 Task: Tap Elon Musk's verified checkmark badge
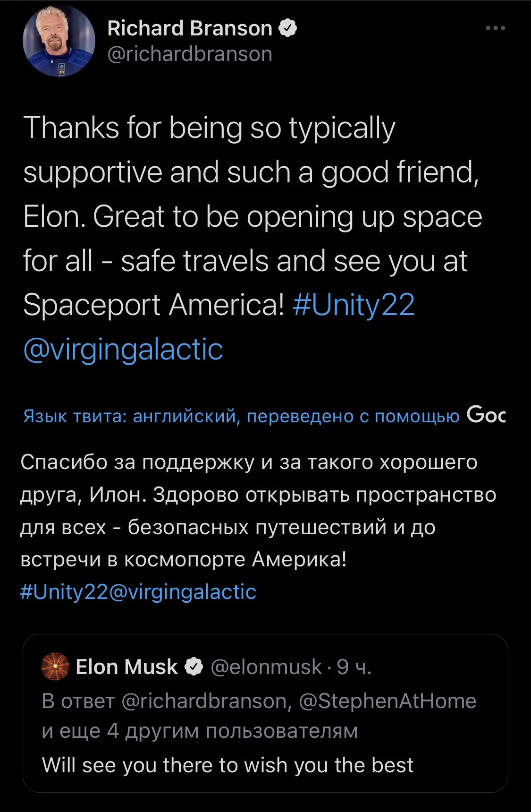pyautogui.click(x=194, y=667)
